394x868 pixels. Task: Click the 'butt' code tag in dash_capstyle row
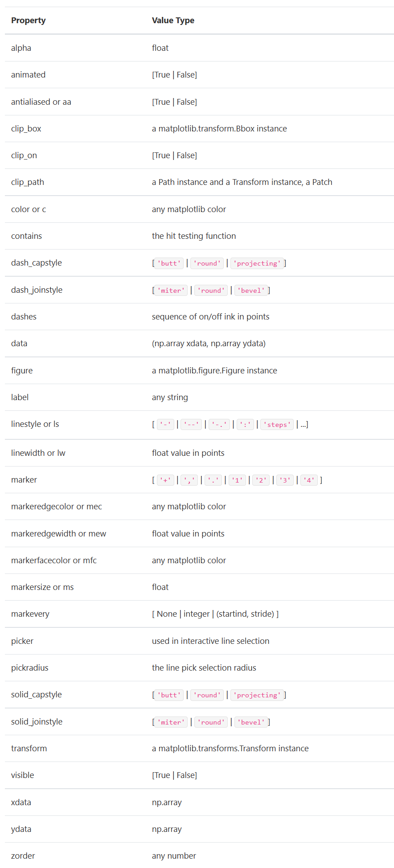[x=169, y=263]
